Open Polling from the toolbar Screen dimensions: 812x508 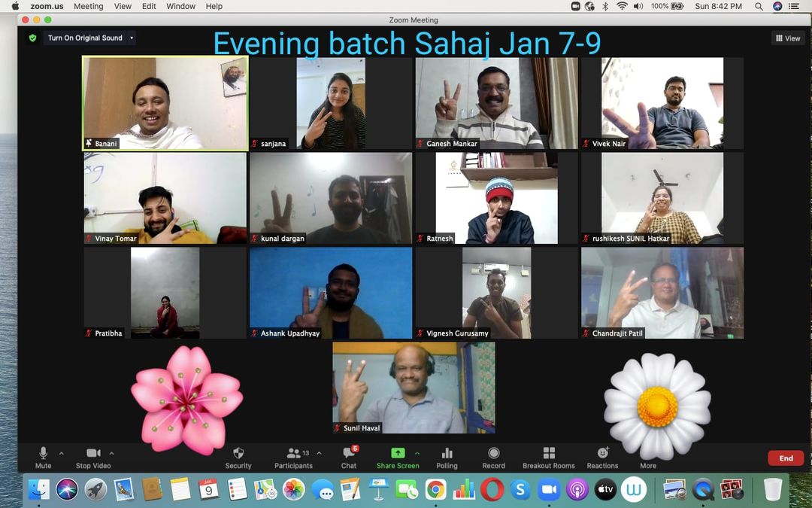[x=447, y=454]
